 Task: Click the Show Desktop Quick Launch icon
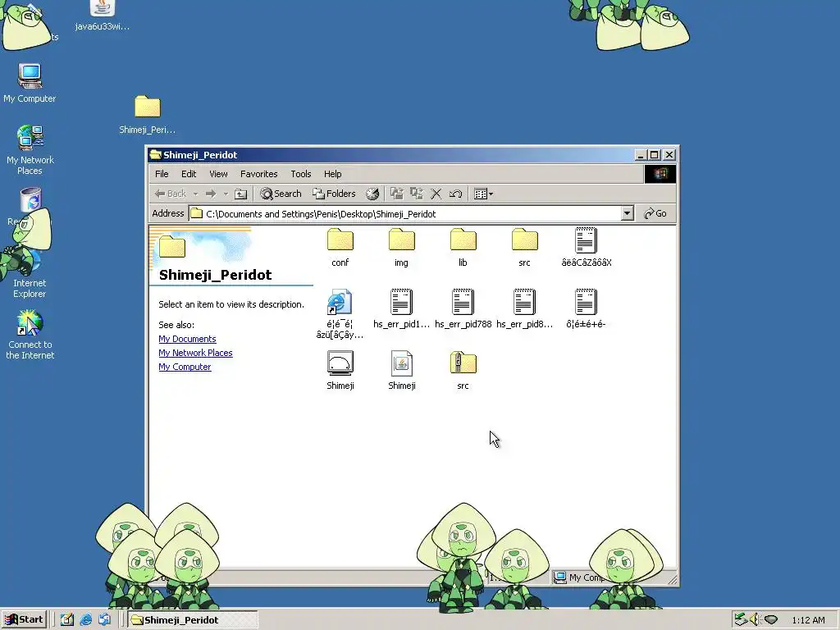[67, 620]
